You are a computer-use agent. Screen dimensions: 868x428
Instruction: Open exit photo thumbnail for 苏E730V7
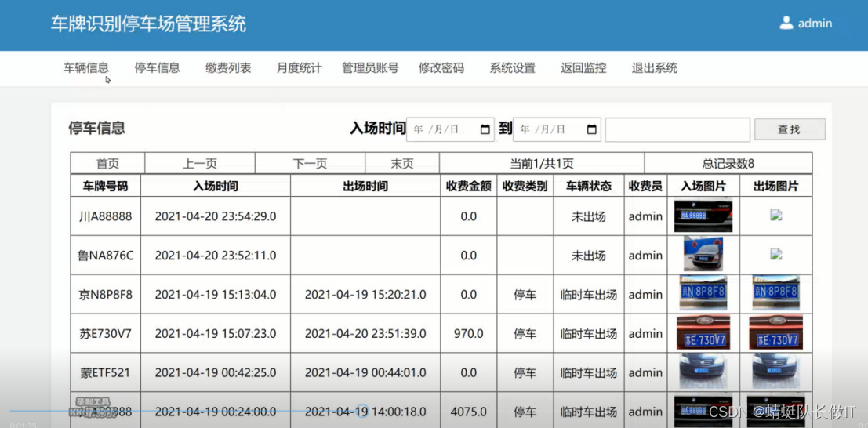775,332
